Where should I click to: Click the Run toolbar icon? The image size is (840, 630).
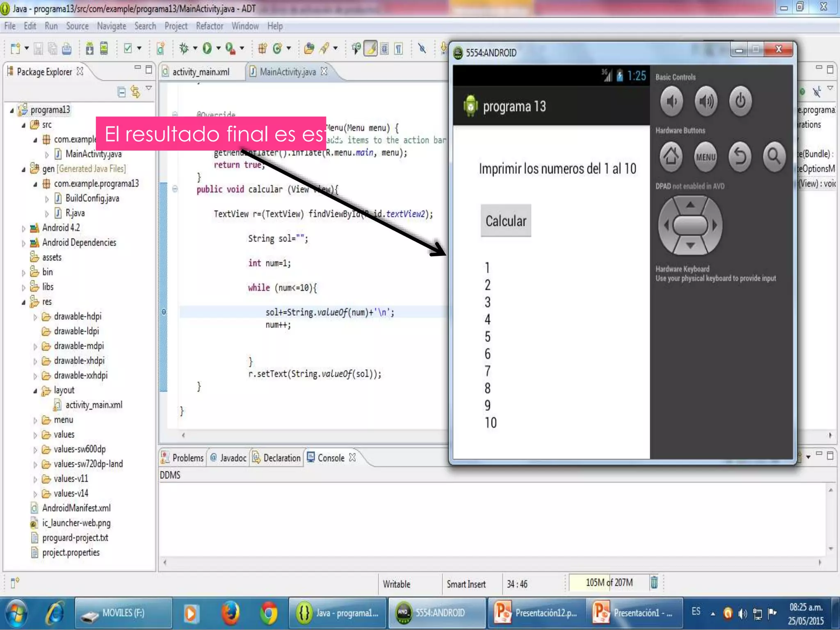207,48
